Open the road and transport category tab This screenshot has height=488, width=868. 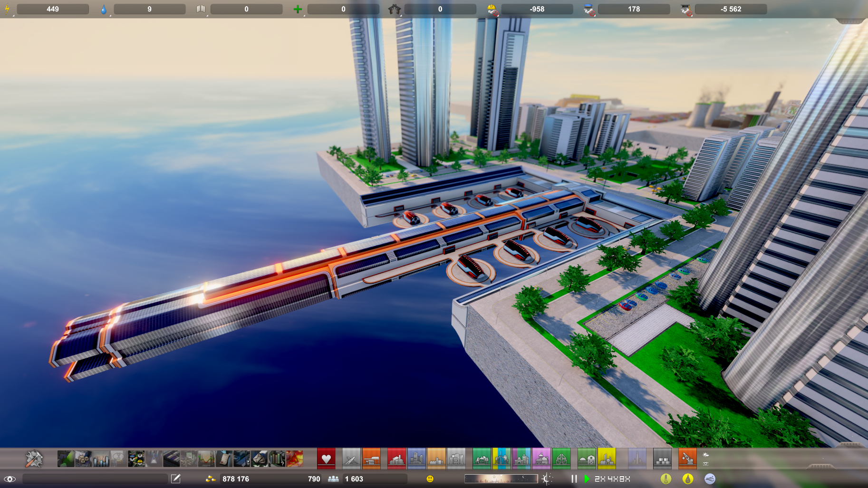point(351,459)
